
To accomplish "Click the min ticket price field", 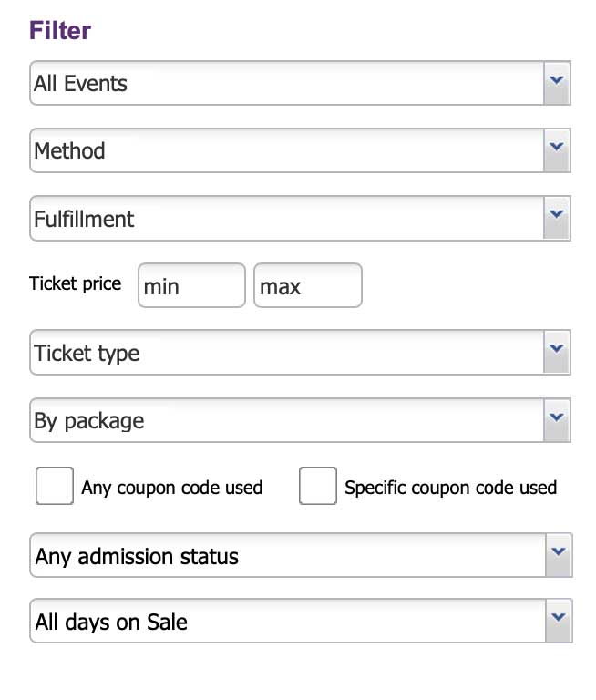I will click(191, 285).
